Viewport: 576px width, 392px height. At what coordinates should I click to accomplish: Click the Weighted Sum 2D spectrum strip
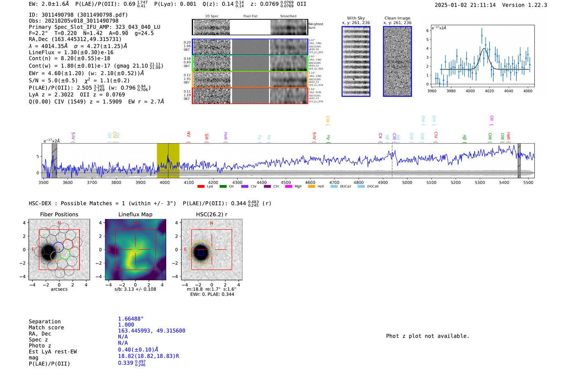(x=250, y=27)
